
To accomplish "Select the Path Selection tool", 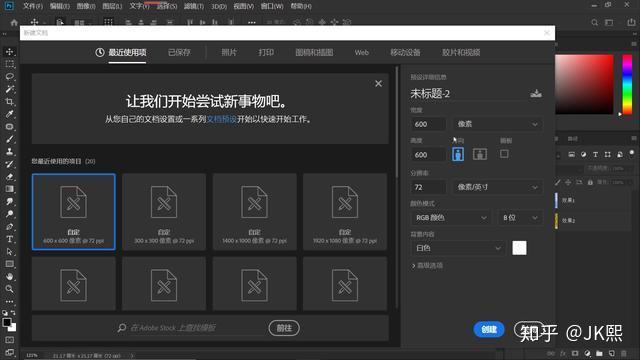I will pyautogui.click(x=9, y=251).
